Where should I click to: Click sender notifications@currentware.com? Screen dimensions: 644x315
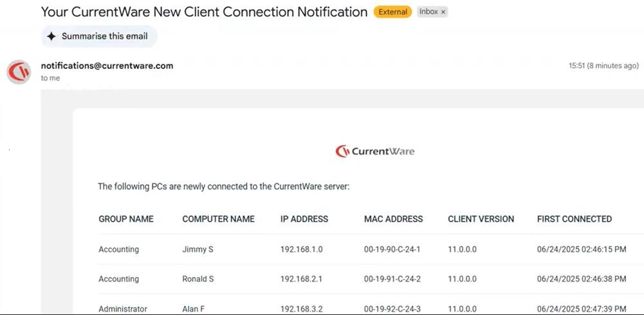pos(107,66)
